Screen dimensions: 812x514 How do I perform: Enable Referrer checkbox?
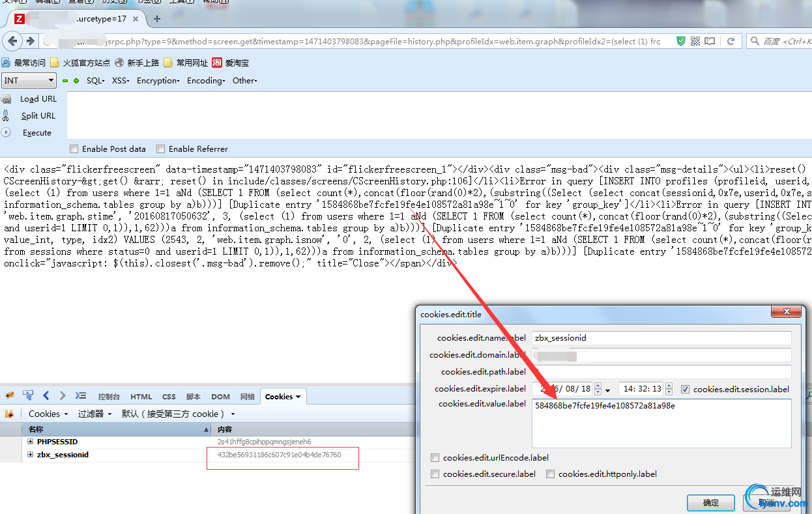coord(160,149)
